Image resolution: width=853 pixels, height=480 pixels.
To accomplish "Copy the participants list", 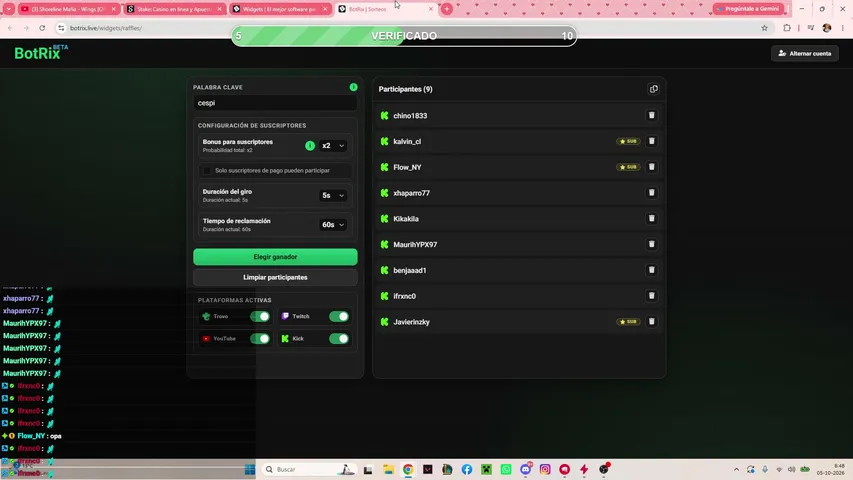I will point(653,89).
